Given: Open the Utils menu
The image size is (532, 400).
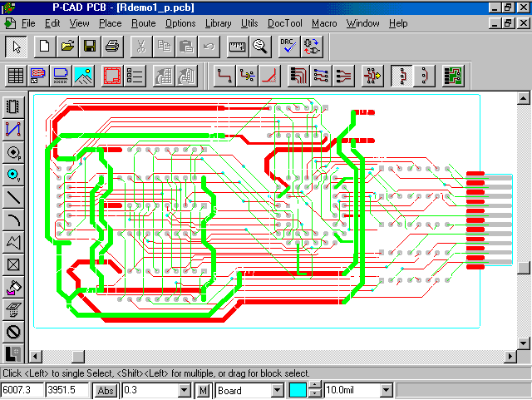Looking at the screenshot, I should click(249, 23).
